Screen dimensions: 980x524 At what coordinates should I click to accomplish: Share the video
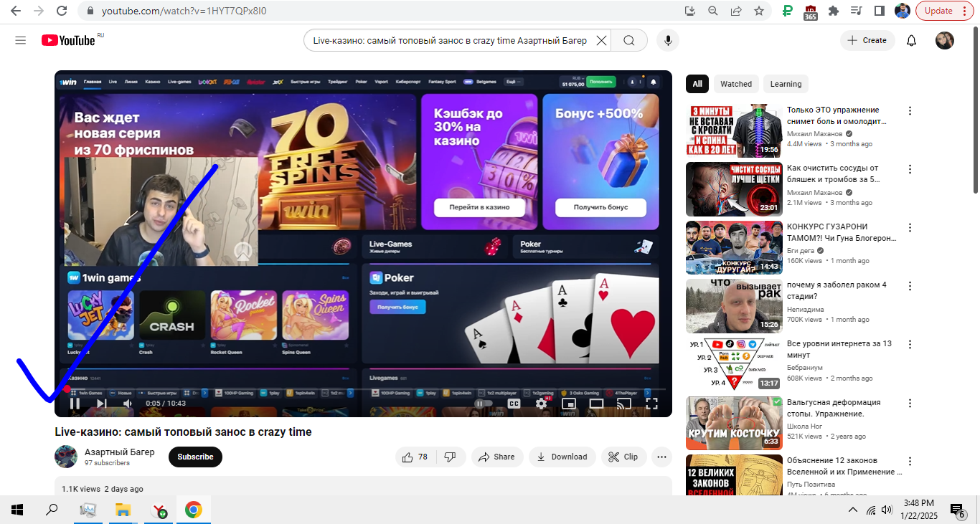click(496, 457)
